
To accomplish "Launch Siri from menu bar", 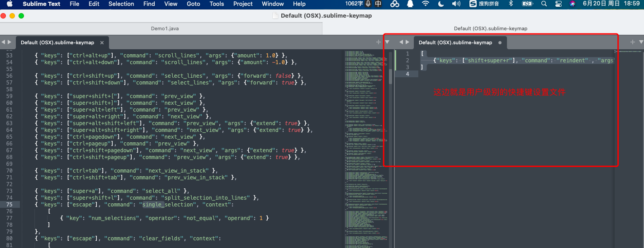I will coord(573,4).
